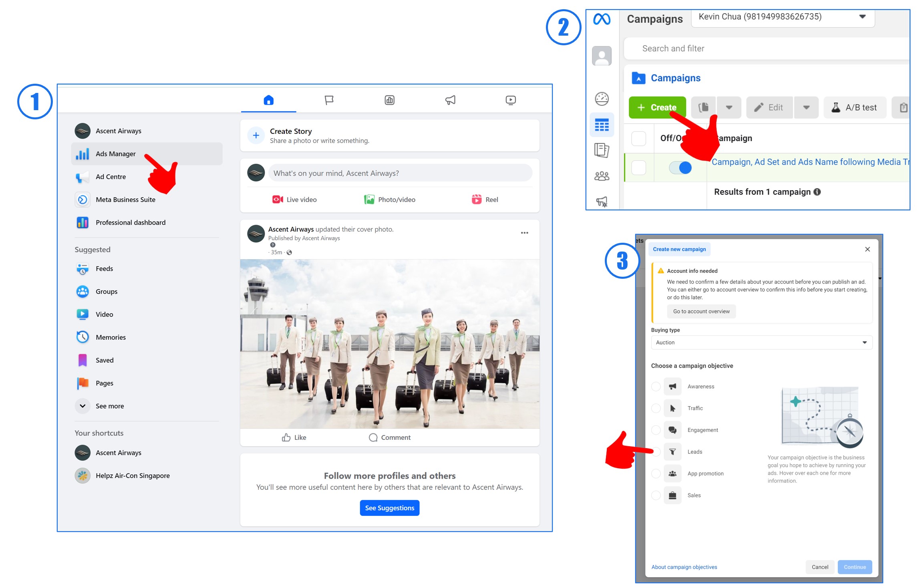Click the See Suggestions button

coord(389,508)
